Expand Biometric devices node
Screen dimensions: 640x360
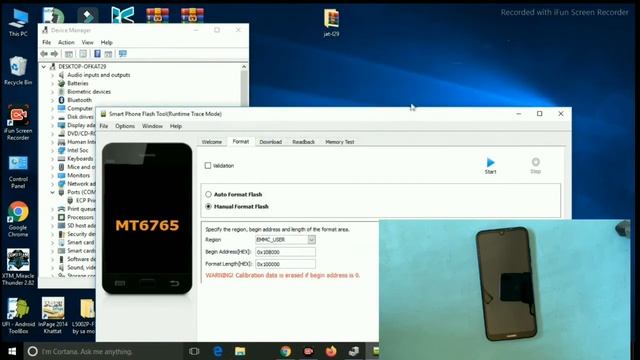(52, 92)
